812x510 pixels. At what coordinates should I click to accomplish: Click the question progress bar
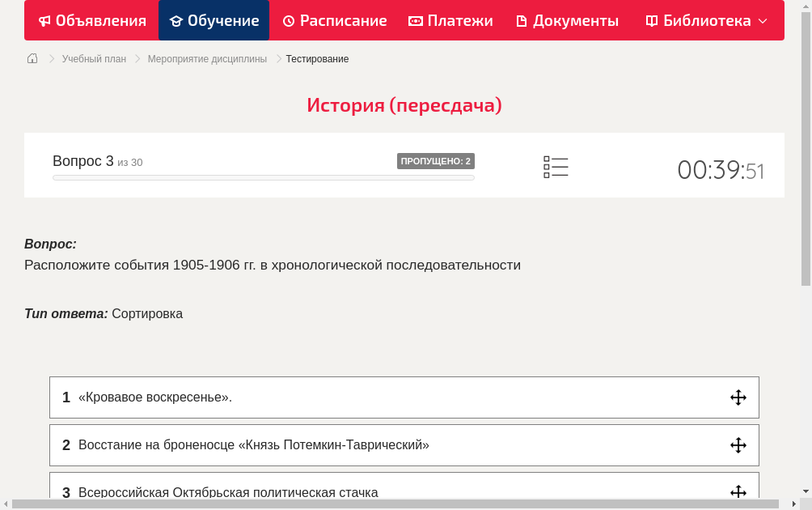pos(264,178)
